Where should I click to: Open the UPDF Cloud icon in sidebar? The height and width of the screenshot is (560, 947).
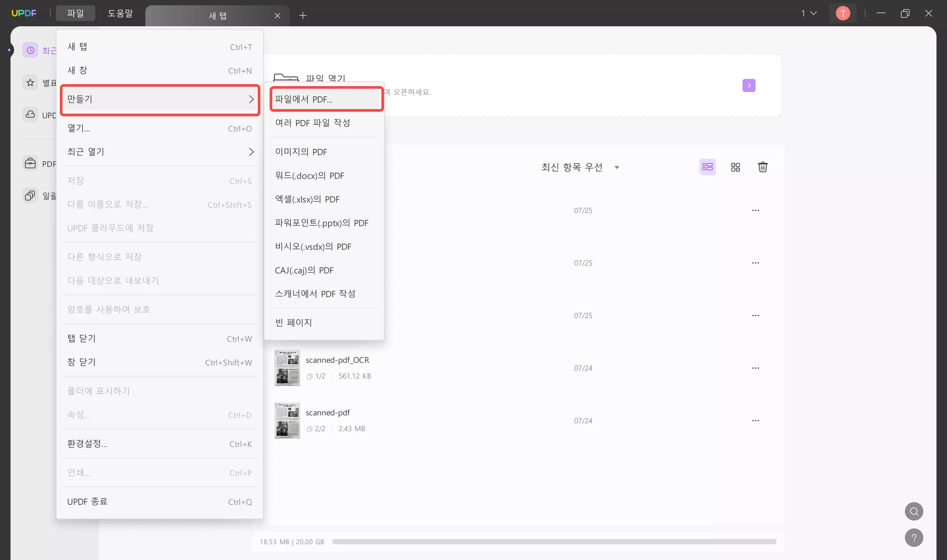click(30, 114)
